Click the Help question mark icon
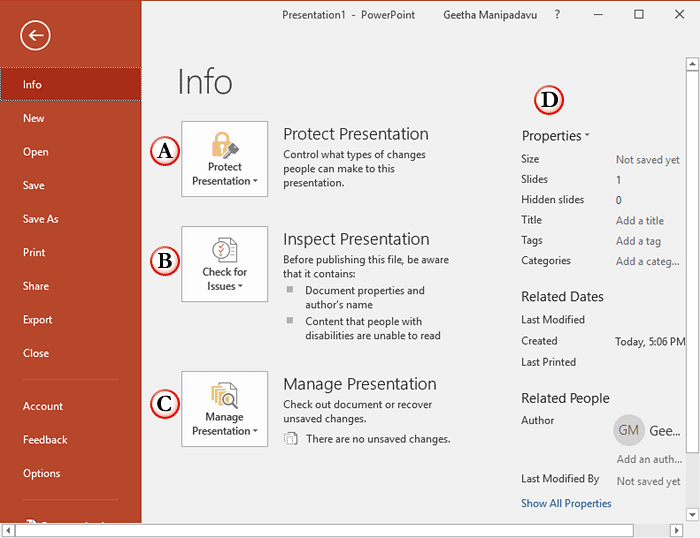Viewport: 700px width, 538px height. (x=557, y=15)
